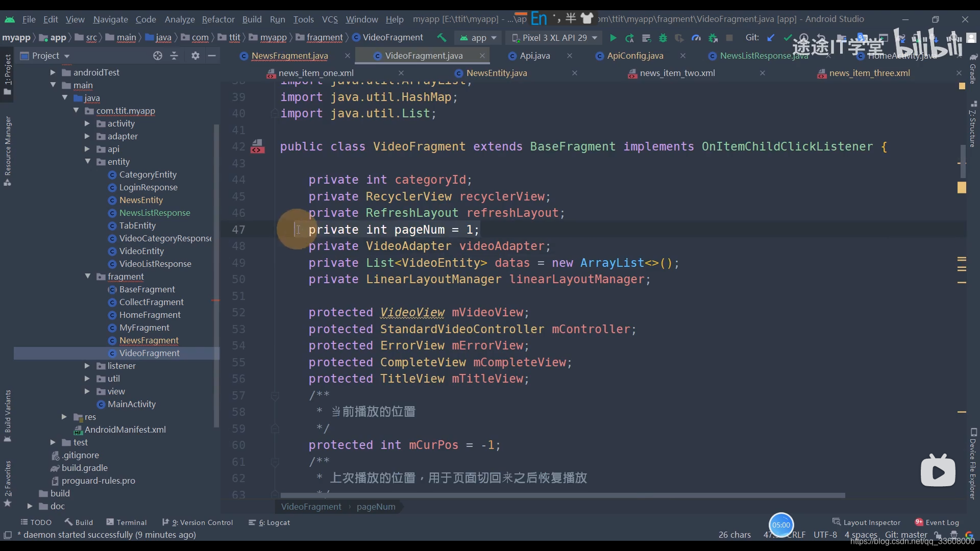Click the Apply Code Changes icon
The image size is (980, 551).
pos(646,38)
